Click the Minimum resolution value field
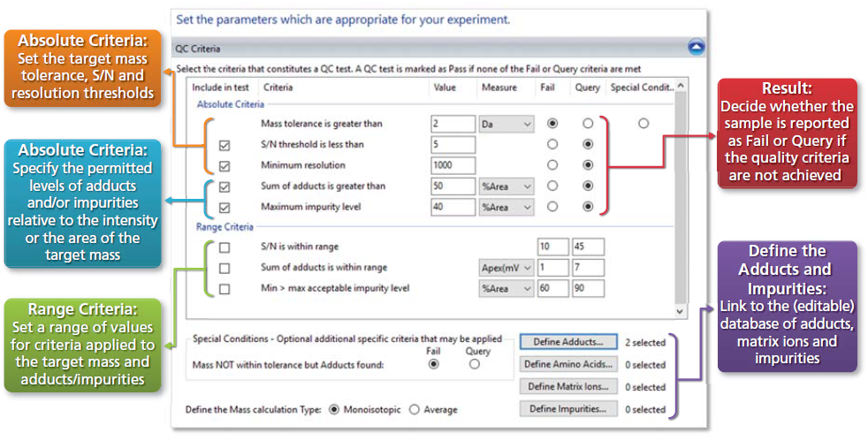This screenshot has width=868, height=441. [x=453, y=166]
